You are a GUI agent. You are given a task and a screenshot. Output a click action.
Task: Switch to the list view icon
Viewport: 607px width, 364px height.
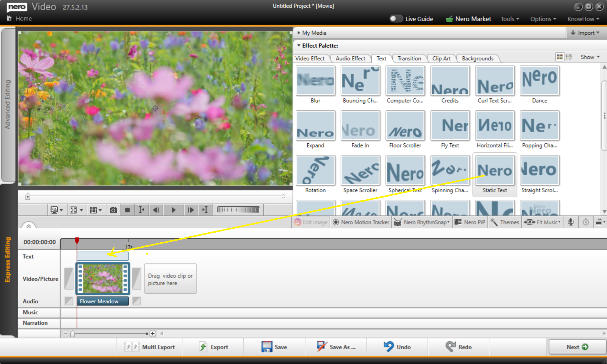569,57
